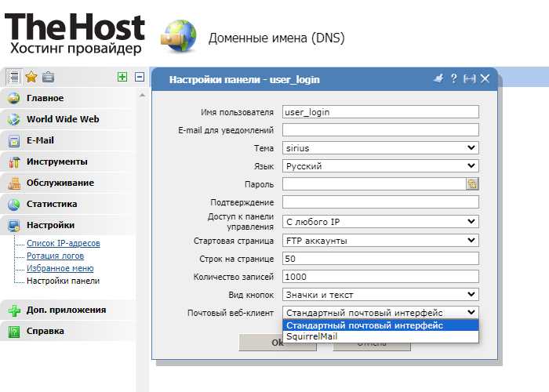The width and height of the screenshot is (549, 392).
Task: Collapse all menu sections with minus icon
Action: 140,77
